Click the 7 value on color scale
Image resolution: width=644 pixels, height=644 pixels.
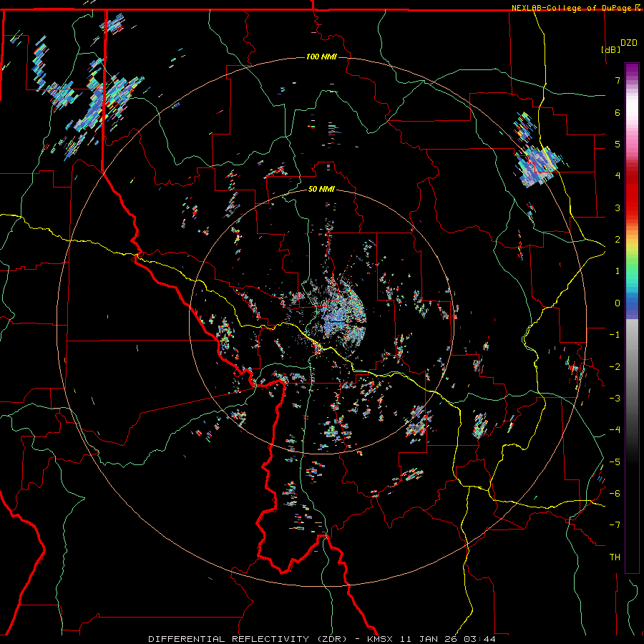pyautogui.click(x=618, y=80)
